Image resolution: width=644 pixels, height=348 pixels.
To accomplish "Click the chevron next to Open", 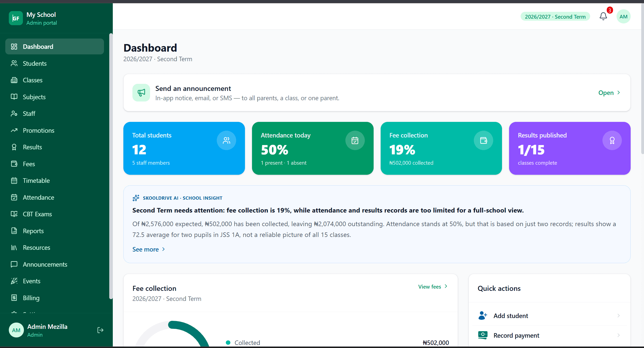I will point(619,93).
